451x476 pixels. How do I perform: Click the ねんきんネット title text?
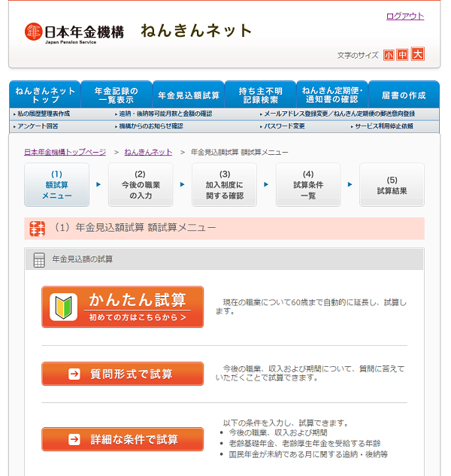196,31
